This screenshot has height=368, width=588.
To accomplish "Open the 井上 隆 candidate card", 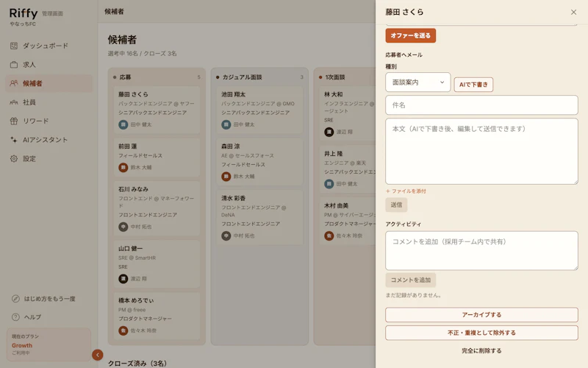I will click(348, 169).
